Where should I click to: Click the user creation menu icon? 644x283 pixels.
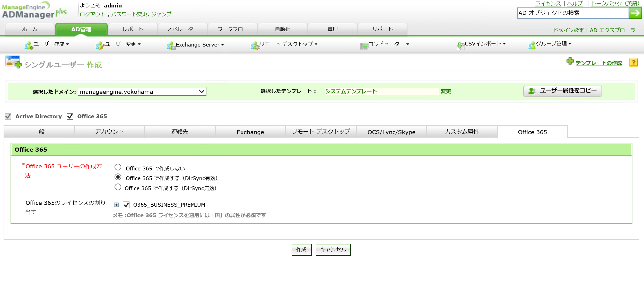click(28, 45)
